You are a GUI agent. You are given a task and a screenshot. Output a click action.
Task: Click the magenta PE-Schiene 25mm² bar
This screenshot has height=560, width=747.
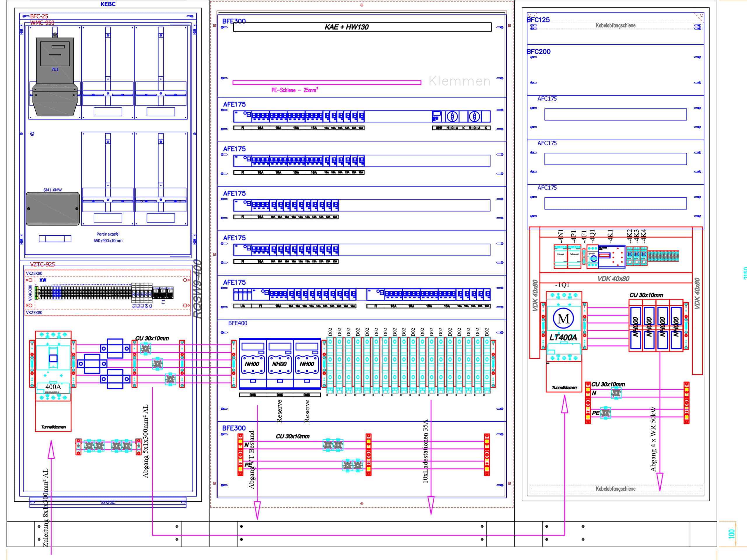[x=327, y=82]
